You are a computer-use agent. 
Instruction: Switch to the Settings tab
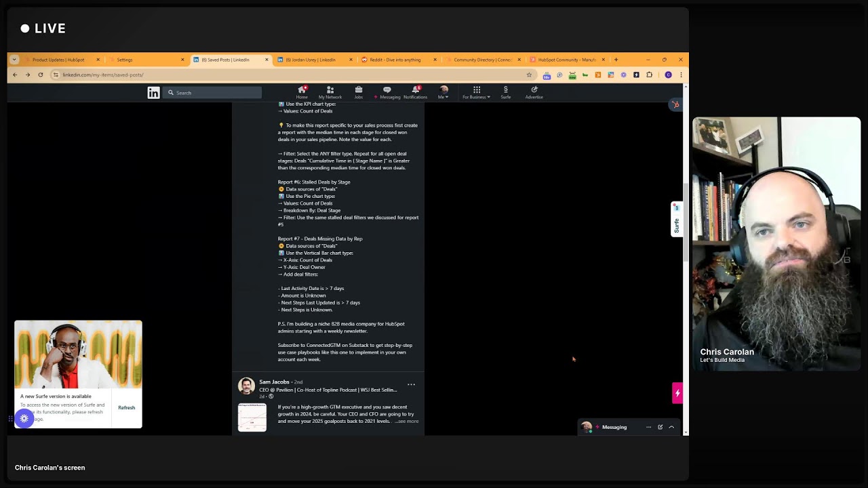click(146, 60)
